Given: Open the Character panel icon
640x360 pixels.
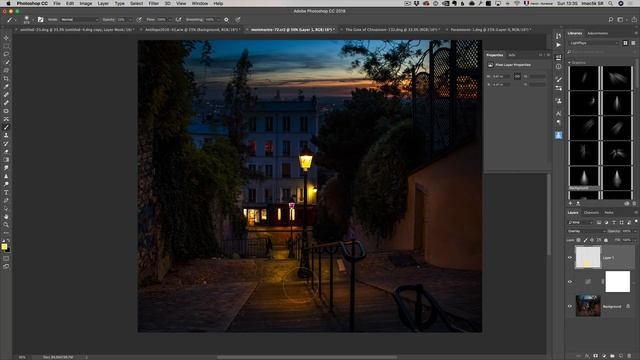Looking at the screenshot, I should 558,113.
